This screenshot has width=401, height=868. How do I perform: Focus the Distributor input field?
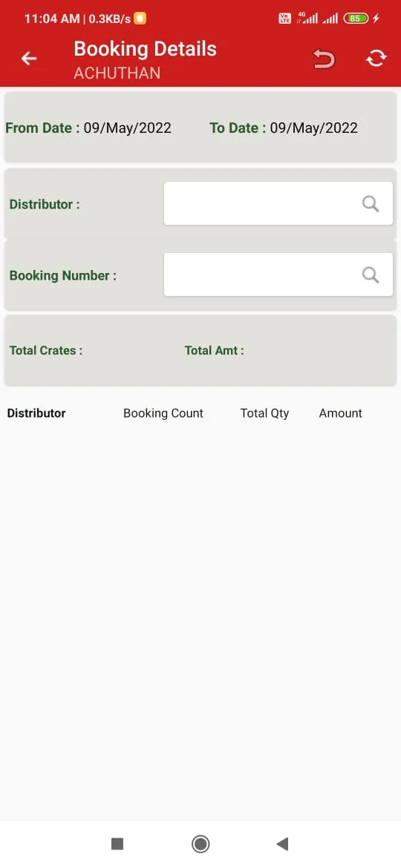tap(278, 203)
